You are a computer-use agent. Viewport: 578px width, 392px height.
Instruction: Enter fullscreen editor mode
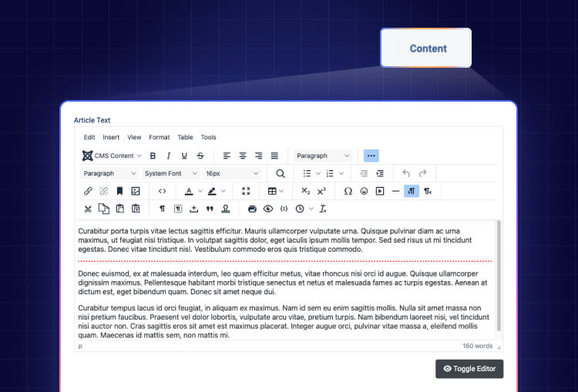(246, 191)
